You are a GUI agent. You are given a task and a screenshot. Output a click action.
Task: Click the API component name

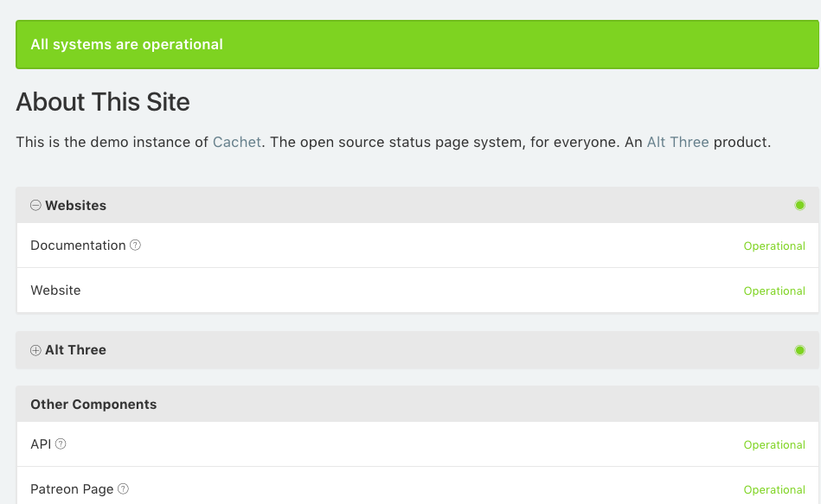(x=41, y=444)
